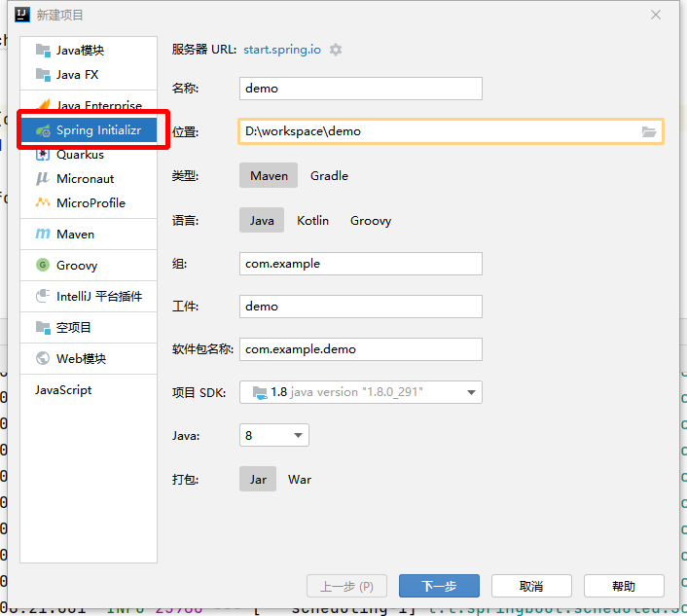Click the disabled 上一步 (P) button
The image size is (687, 616).
(346, 586)
